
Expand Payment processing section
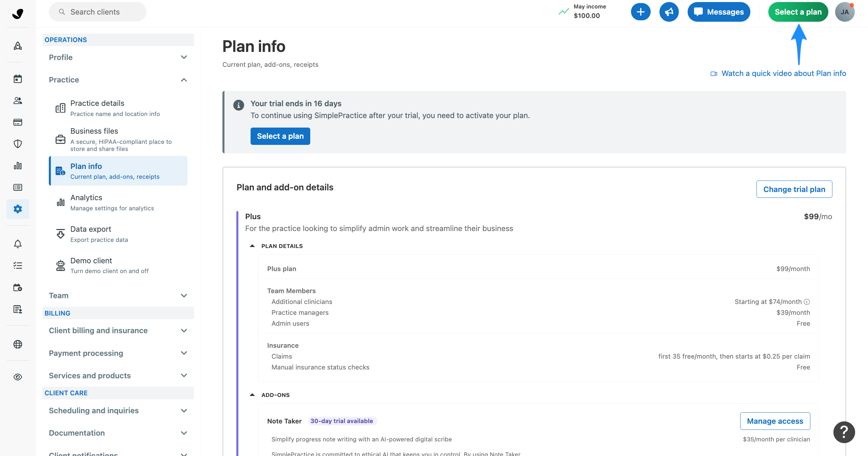118,353
